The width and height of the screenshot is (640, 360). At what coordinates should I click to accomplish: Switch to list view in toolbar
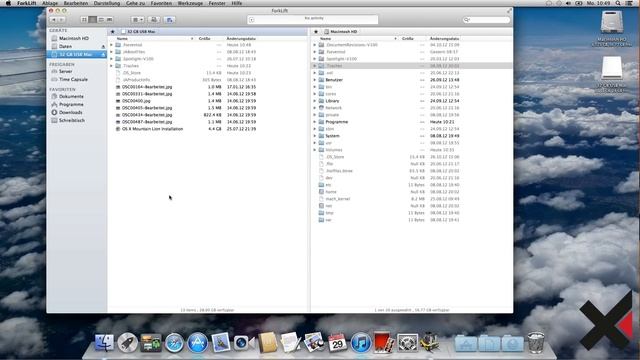93,20
